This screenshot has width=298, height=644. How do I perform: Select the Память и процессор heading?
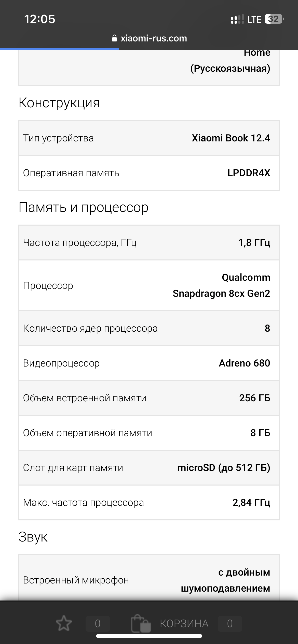pyautogui.click(x=83, y=207)
